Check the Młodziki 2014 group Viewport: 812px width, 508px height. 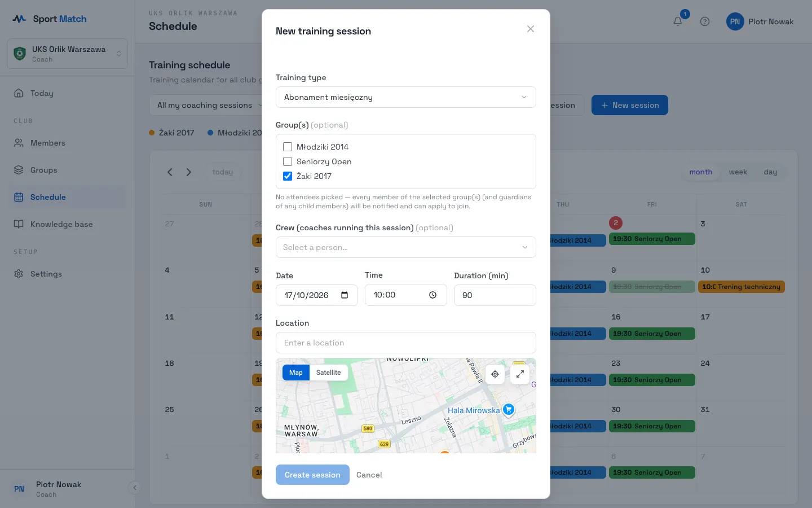288,147
